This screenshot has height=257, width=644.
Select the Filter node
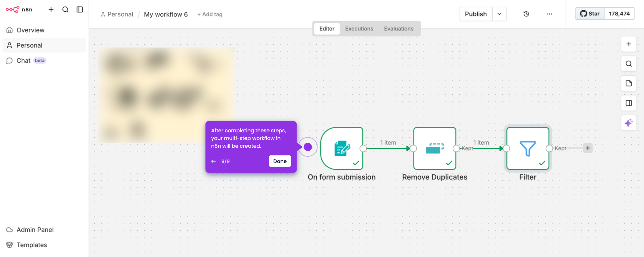coord(528,148)
